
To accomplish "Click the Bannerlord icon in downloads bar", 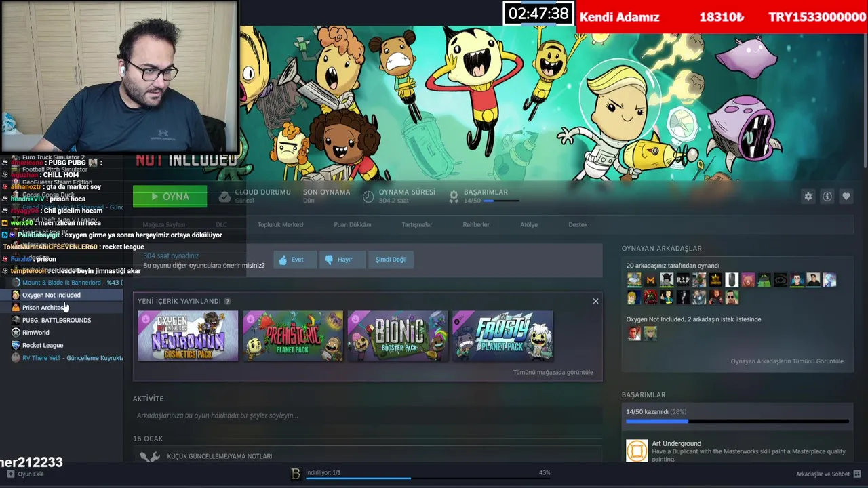I will 295,474.
